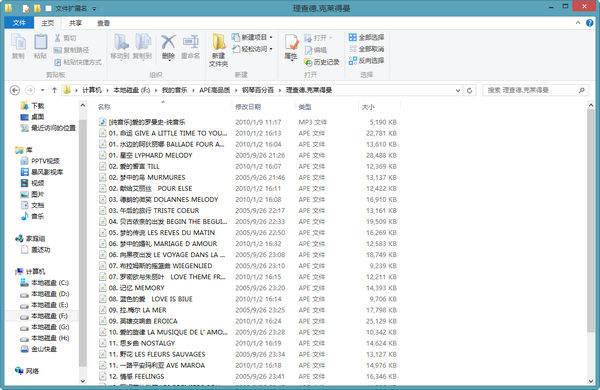The height and width of the screenshot is (390, 600).
Task: Click the properties icon in title bar toolbar
Action: [26, 8]
